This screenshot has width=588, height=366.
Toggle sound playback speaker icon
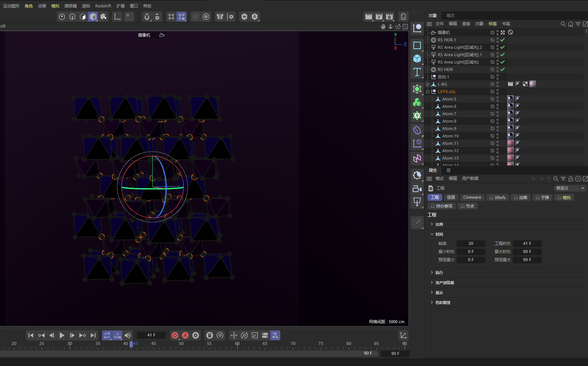[x=128, y=335]
